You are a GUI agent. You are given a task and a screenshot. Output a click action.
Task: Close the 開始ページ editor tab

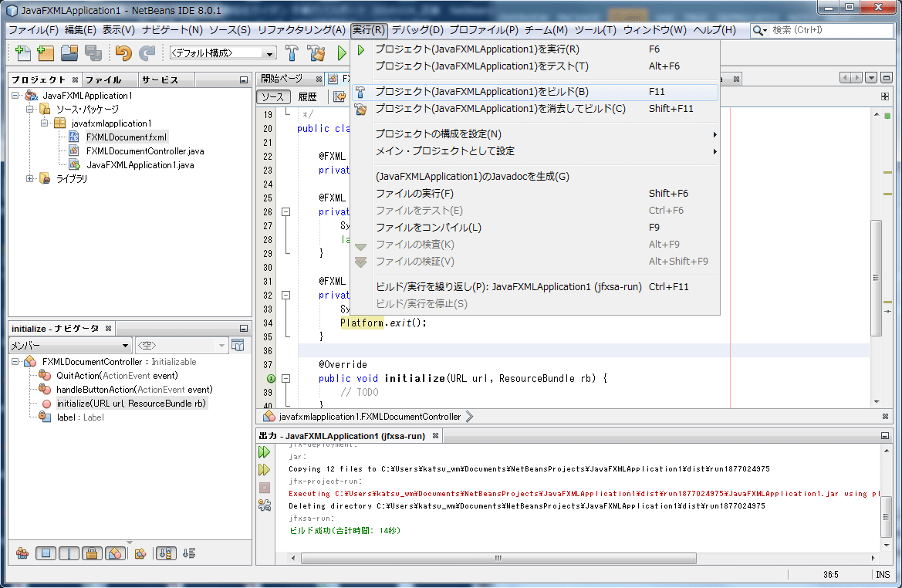pos(319,79)
